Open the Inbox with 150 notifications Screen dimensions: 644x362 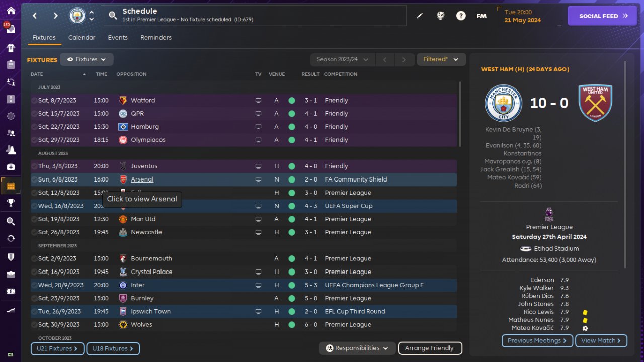tap(11, 29)
